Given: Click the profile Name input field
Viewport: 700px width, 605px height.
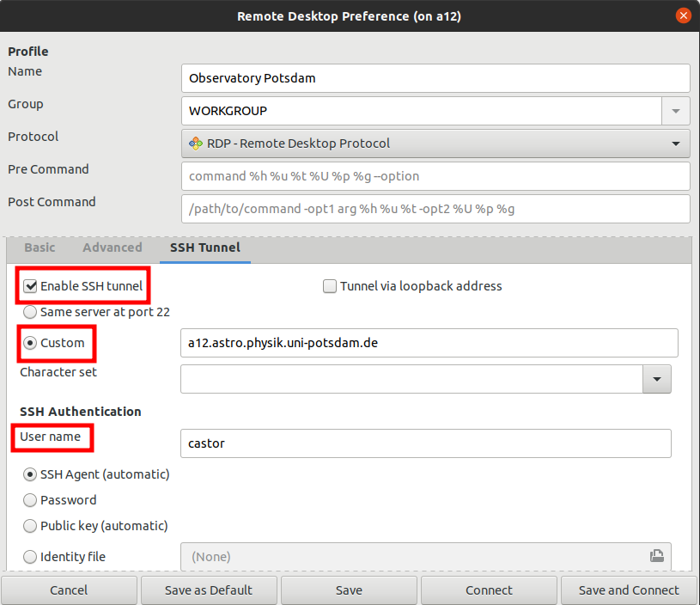Looking at the screenshot, I should coord(435,78).
